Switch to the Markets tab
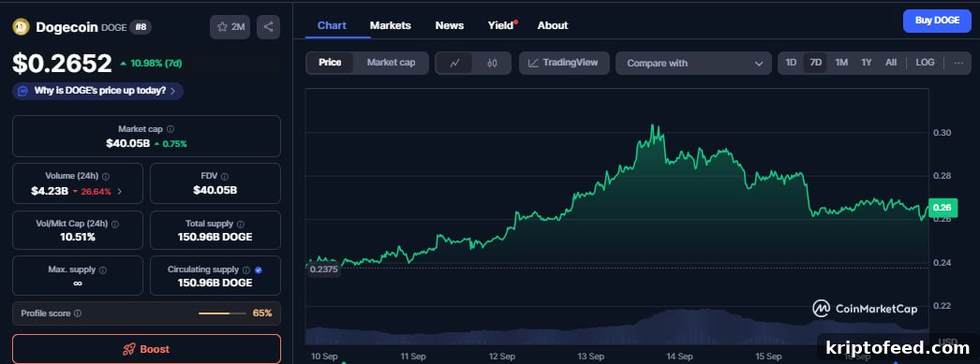The height and width of the screenshot is (364, 980). coord(390,25)
